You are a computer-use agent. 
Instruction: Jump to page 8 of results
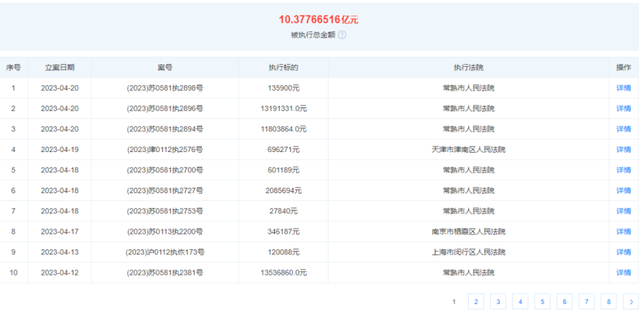(609, 302)
